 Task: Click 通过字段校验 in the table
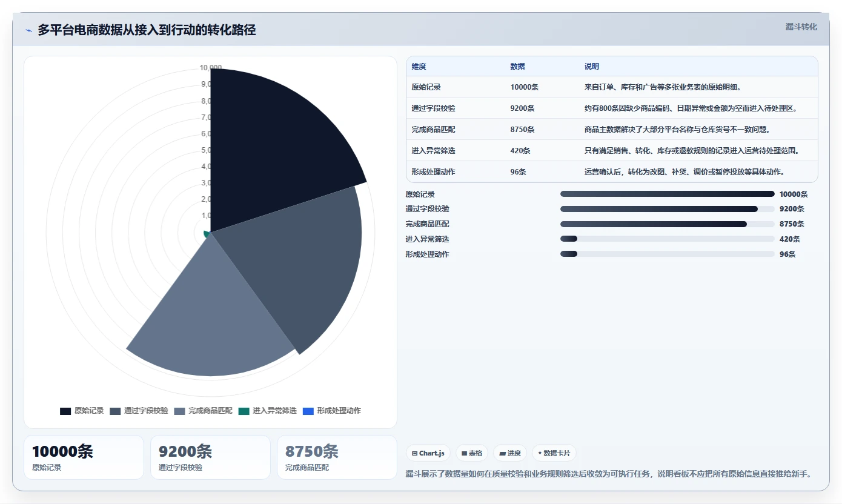coord(433,108)
